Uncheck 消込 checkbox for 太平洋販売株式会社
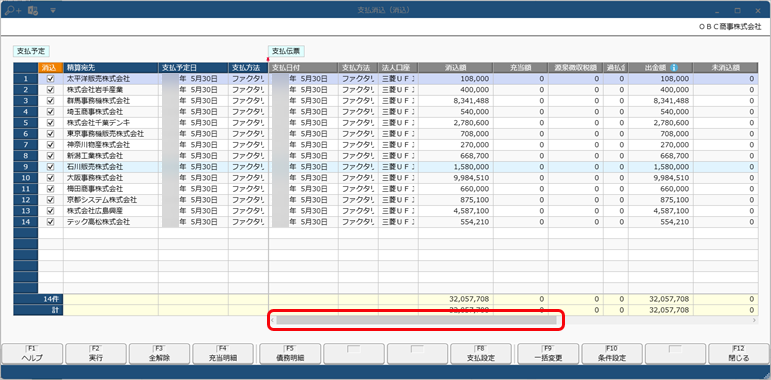771x380 pixels. point(50,79)
